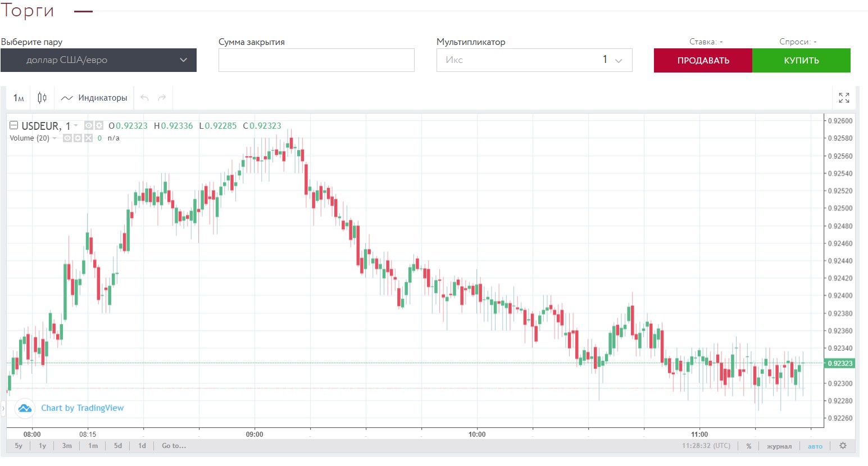Viewport: 868px width, 466px height.
Task: Collapse the USDEUR legend with the minus box
Action: tap(14, 125)
